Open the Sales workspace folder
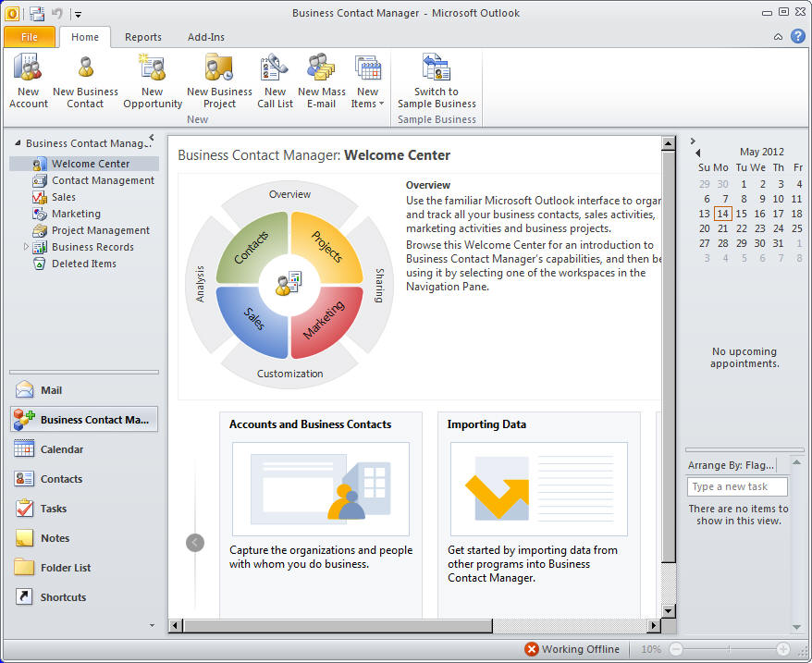Screen dimensions: 812x663 [x=54, y=197]
